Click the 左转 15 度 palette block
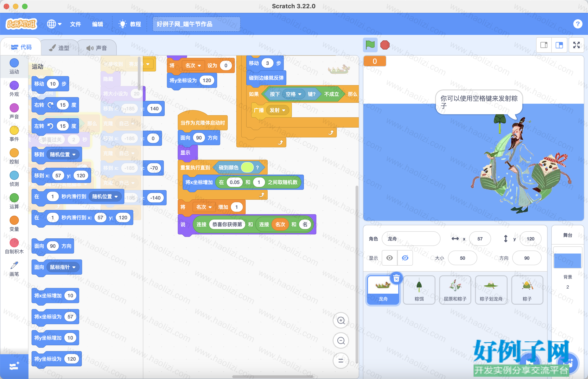Viewport: 588px width, 379px height. tap(55, 126)
